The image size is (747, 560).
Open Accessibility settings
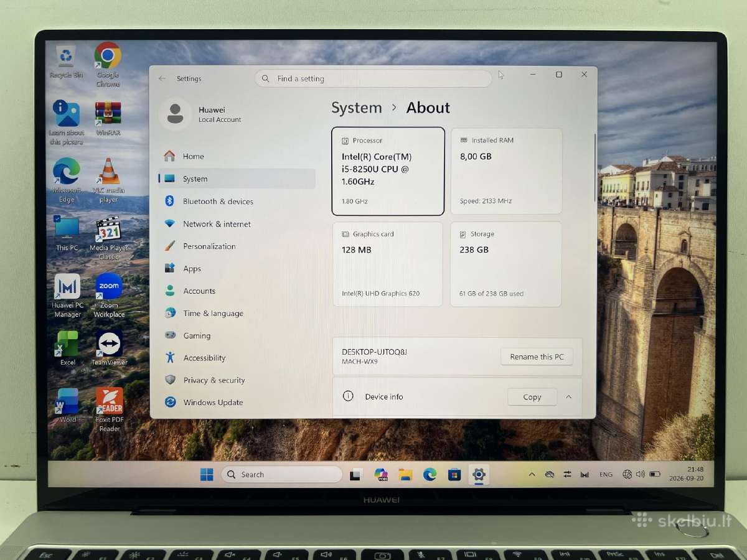click(237, 358)
